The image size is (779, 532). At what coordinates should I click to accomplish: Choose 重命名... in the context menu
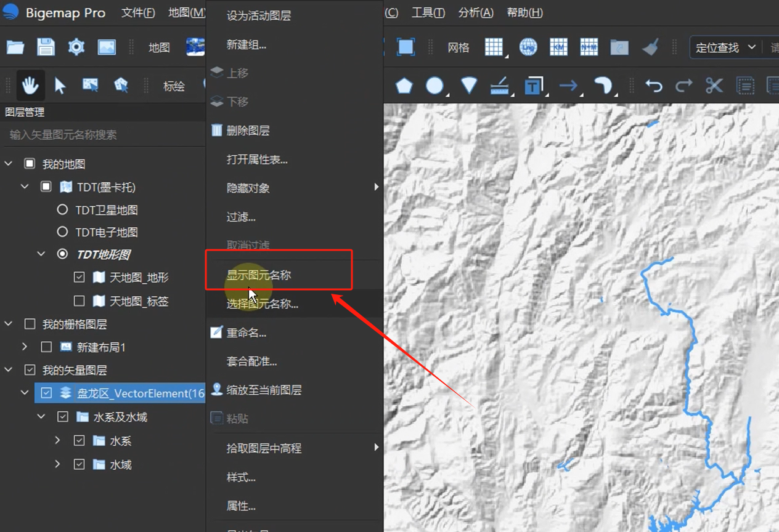295,332
